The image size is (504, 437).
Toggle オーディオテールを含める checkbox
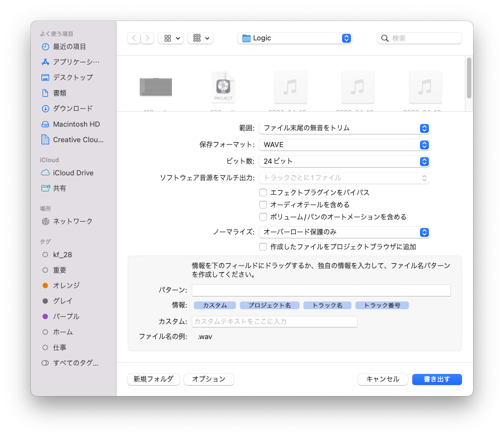tap(263, 205)
